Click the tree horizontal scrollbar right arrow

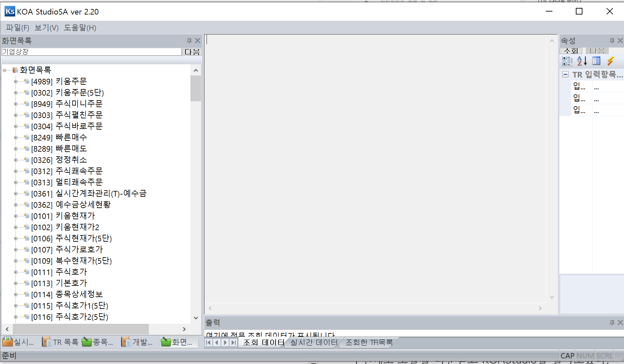click(184, 329)
